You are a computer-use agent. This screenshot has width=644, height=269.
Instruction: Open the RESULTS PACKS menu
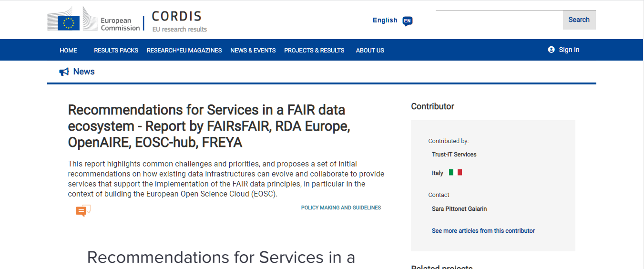[x=116, y=50]
